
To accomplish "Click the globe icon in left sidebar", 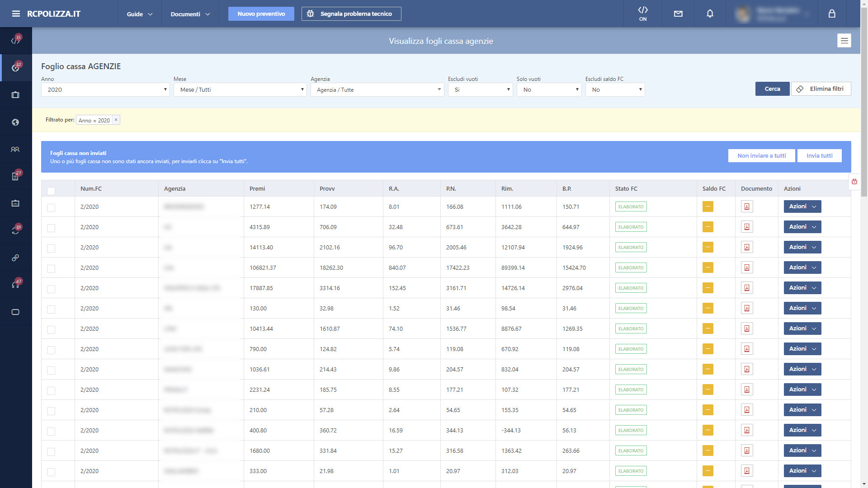I will [x=15, y=122].
